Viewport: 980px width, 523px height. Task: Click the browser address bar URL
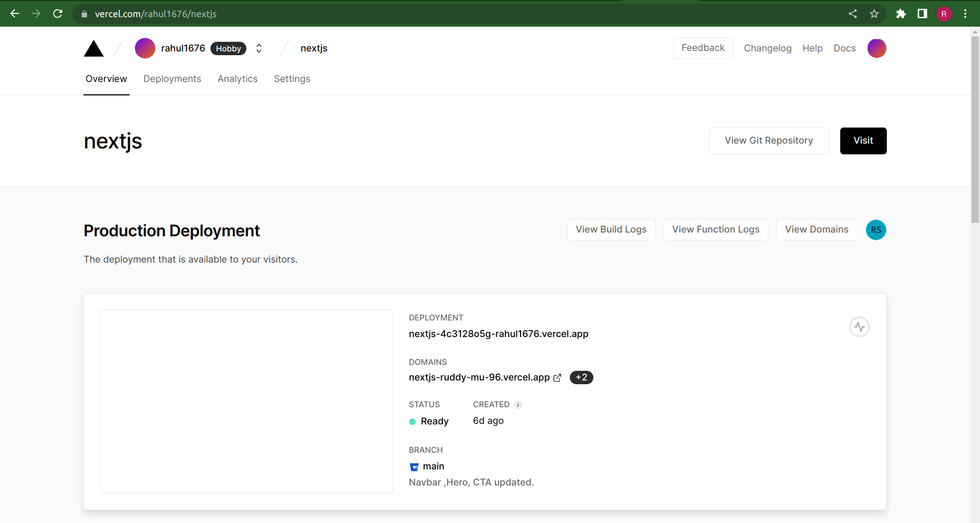coord(156,14)
